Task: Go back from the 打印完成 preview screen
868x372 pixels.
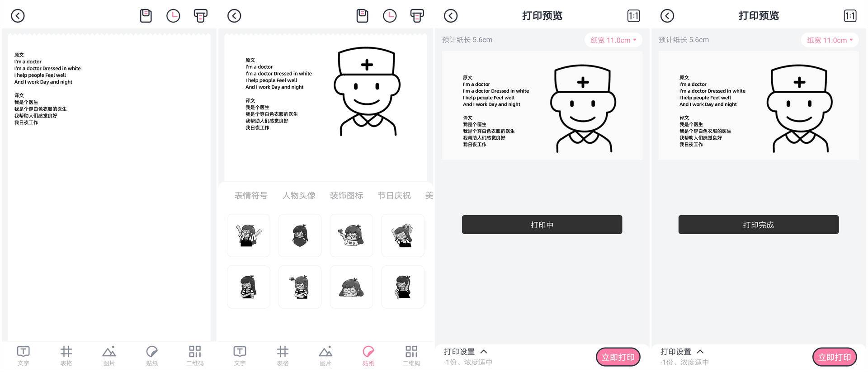Action: click(667, 16)
